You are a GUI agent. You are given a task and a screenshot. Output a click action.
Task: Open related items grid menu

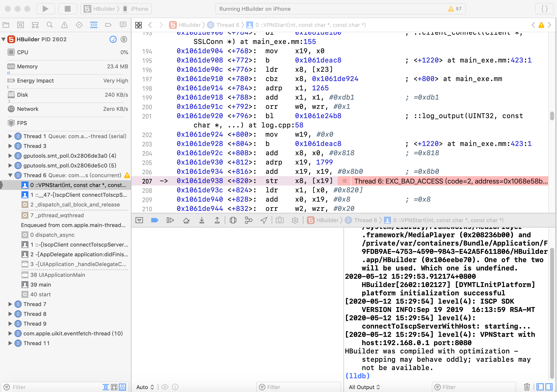coord(139,25)
